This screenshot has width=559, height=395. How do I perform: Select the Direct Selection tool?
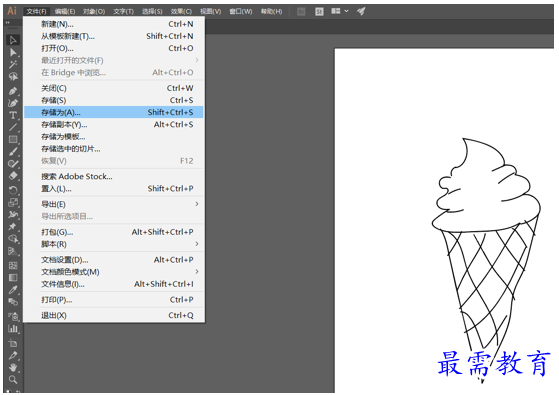pos(13,52)
